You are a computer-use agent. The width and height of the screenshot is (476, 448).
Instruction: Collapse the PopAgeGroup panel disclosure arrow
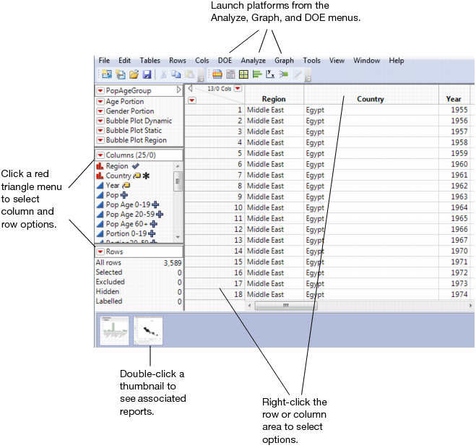coord(179,90)
